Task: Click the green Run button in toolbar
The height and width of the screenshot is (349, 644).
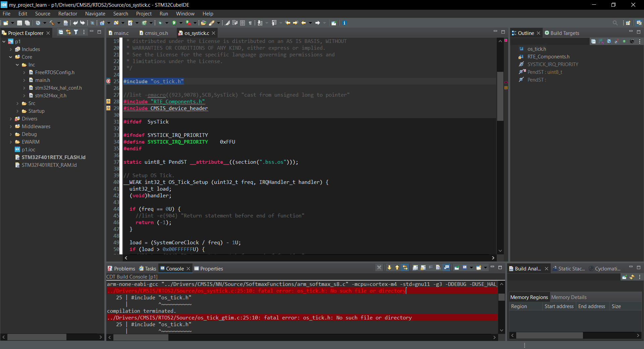Action: coord(174,23)
